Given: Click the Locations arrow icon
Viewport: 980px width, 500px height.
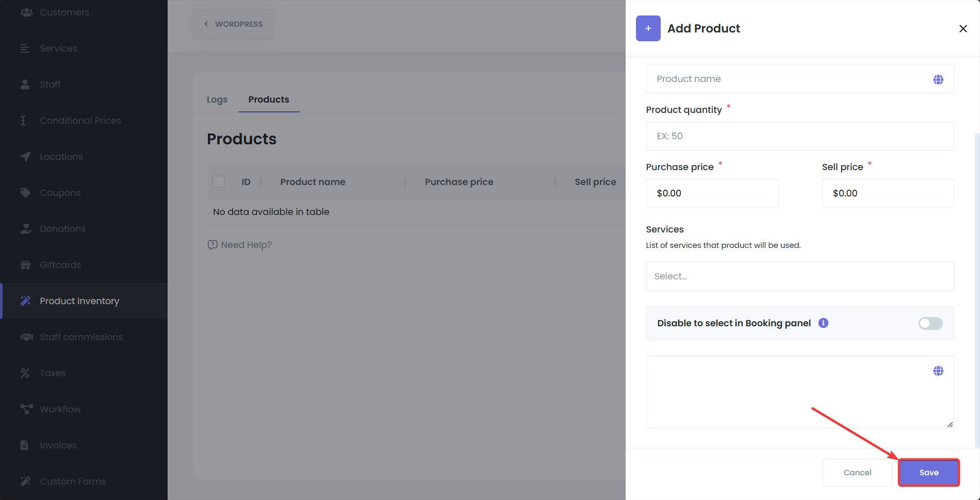Looking at the screenshot, I should click(25, 157).
